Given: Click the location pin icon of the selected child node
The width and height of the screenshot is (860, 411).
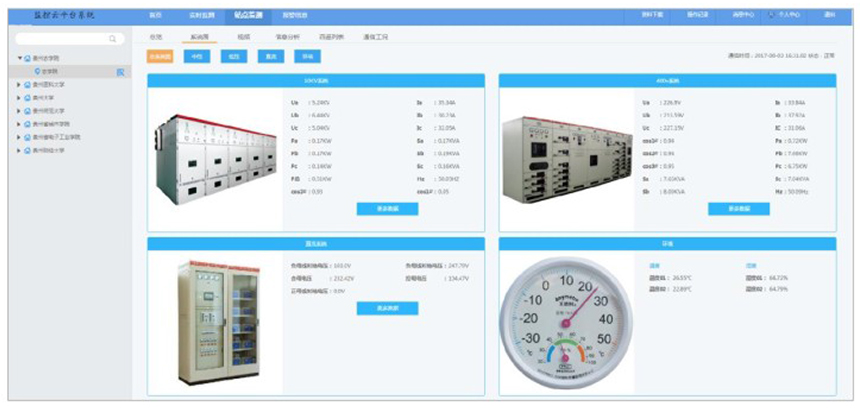Looking at the screenshot, I should [x=37, y=72].
